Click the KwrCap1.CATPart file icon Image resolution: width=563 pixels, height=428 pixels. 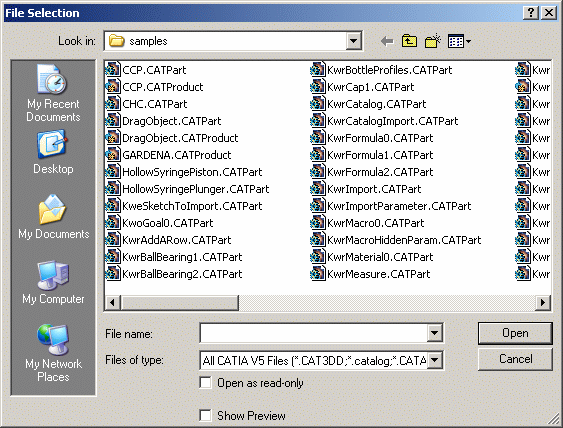[x=318, y=87]
